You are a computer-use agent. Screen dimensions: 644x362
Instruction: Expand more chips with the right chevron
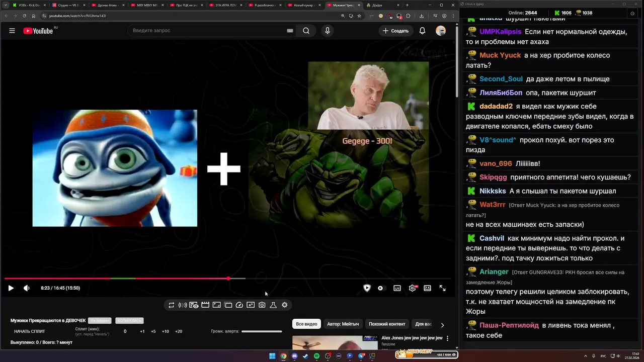[443, 325]
